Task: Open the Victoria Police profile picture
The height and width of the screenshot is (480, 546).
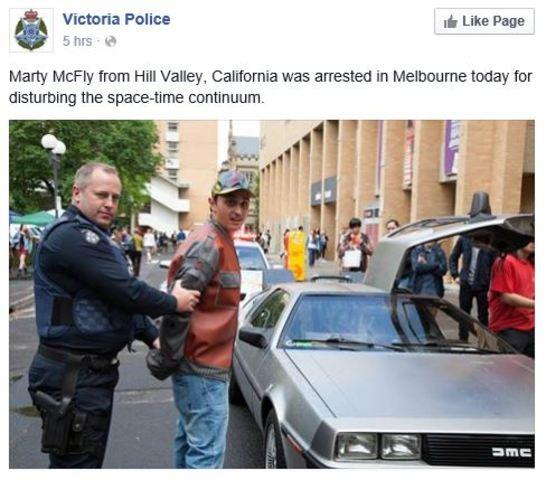Action: point(31,30)
